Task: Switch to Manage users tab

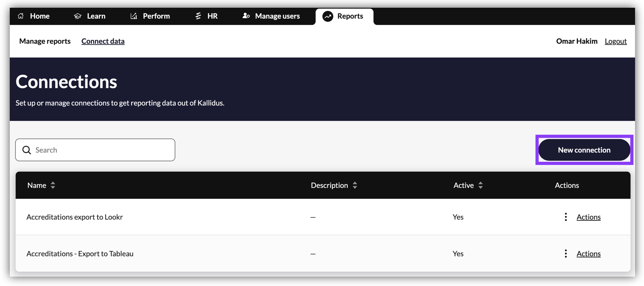Action: pyautogui.click(x=277, y=16)
